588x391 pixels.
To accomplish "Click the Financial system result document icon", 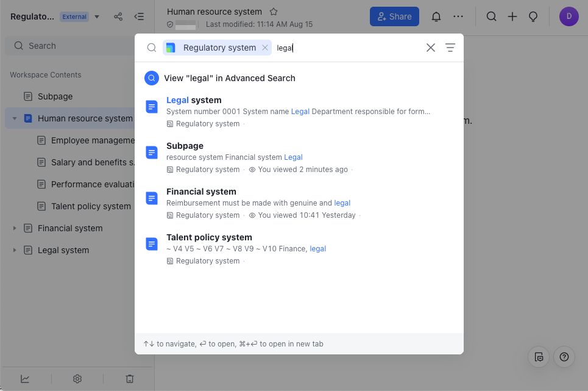I will click(152, 198).
